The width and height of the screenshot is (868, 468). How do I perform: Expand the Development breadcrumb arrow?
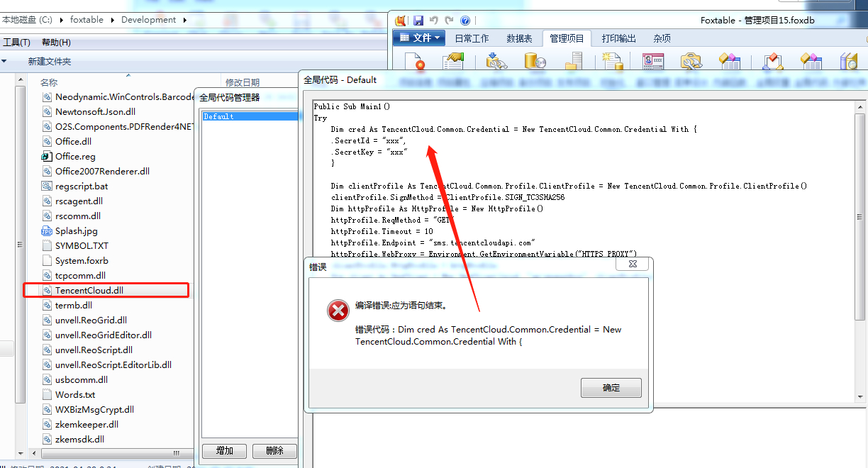tap(185, 20)
